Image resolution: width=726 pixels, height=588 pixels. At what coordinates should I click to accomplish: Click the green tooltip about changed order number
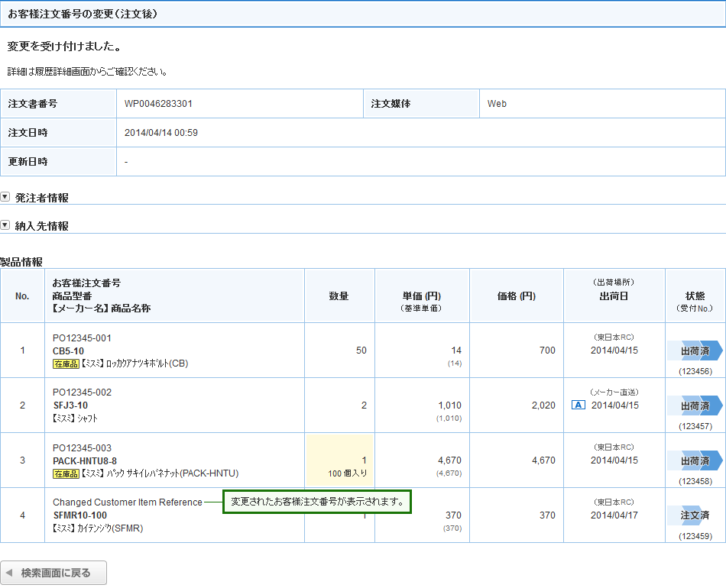point(317,502)
